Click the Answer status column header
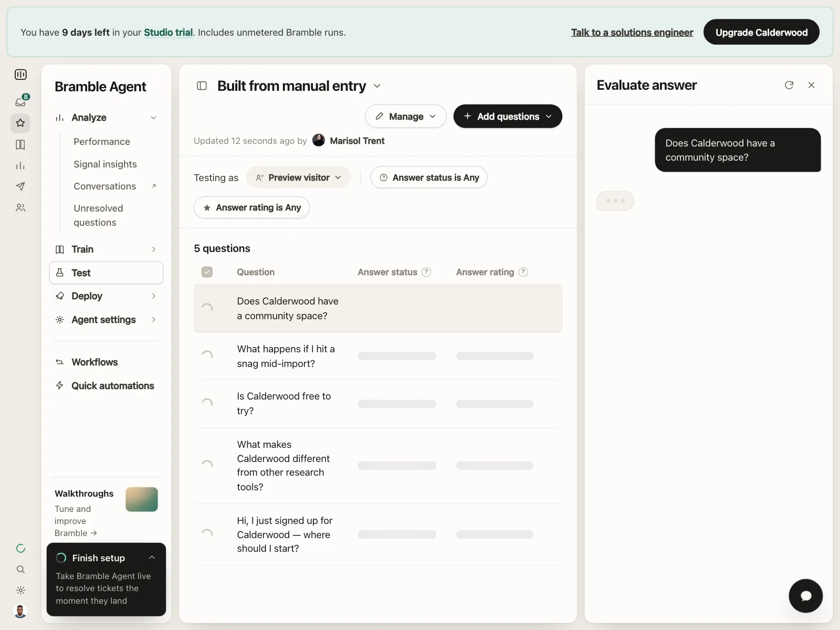The height and width of the screenshot is (630, 840). pyautogui.click(x=387, y=272)
